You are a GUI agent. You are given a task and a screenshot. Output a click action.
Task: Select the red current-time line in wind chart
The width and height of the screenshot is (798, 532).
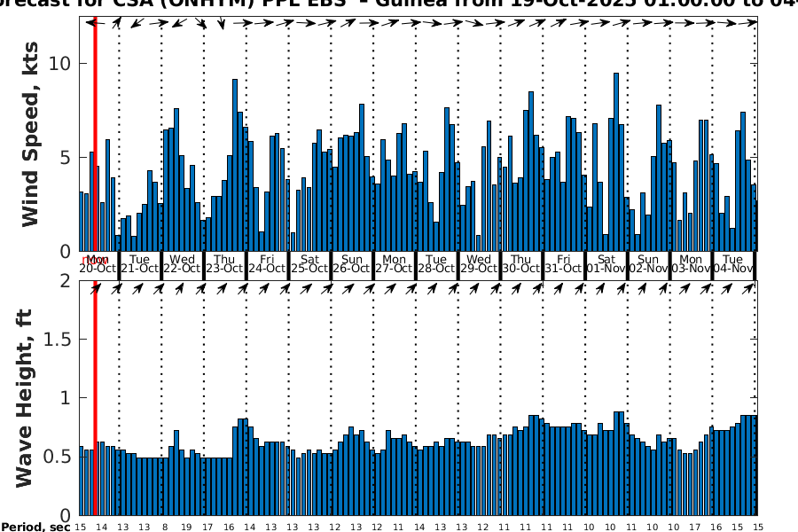coord(95,133)
